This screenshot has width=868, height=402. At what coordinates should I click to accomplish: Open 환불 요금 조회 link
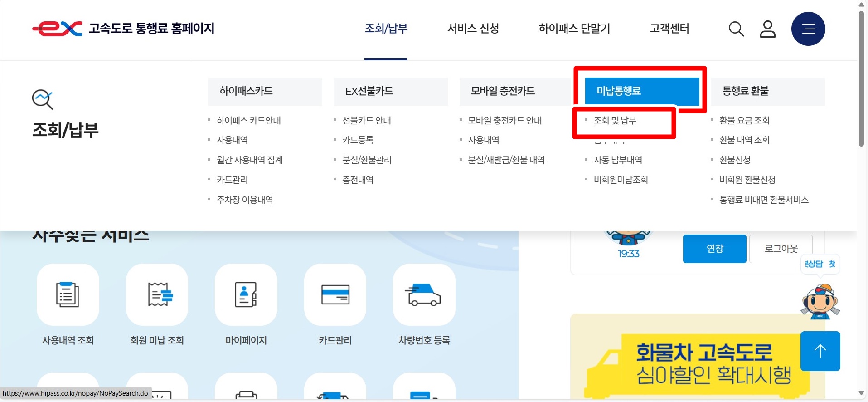pos(744,120)
